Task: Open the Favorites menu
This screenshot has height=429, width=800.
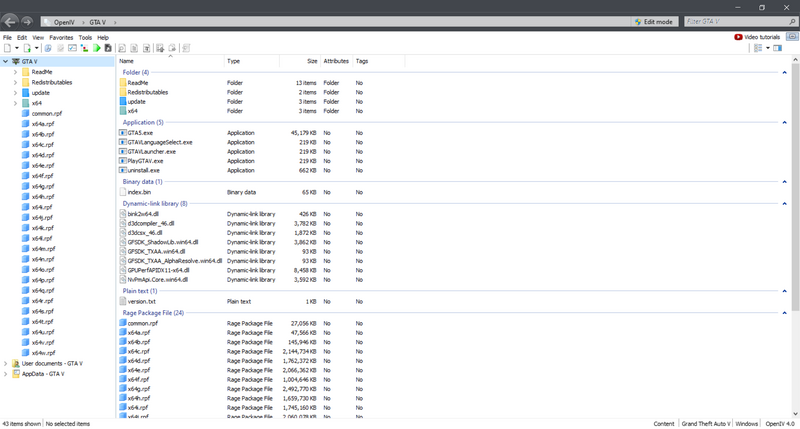Action: click(x=61, y=37)
